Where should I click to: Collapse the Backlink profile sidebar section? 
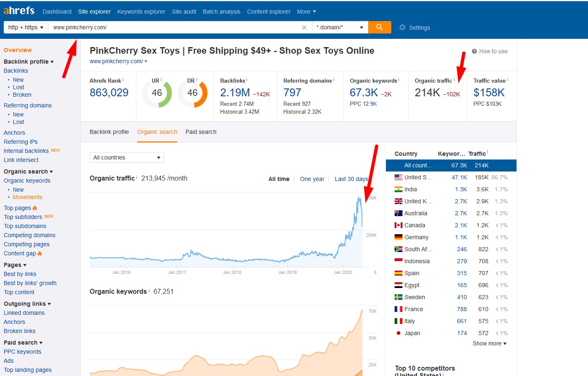click(x=29, y=62)
